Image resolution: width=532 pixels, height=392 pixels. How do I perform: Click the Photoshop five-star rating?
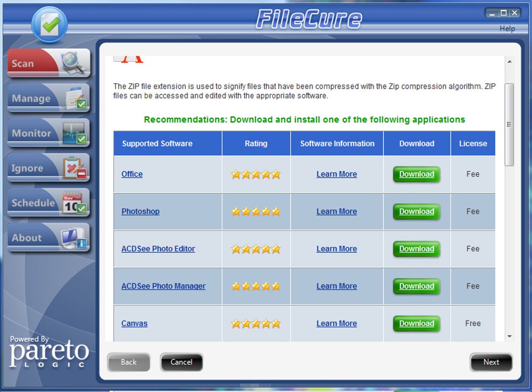tap(256, 212)
